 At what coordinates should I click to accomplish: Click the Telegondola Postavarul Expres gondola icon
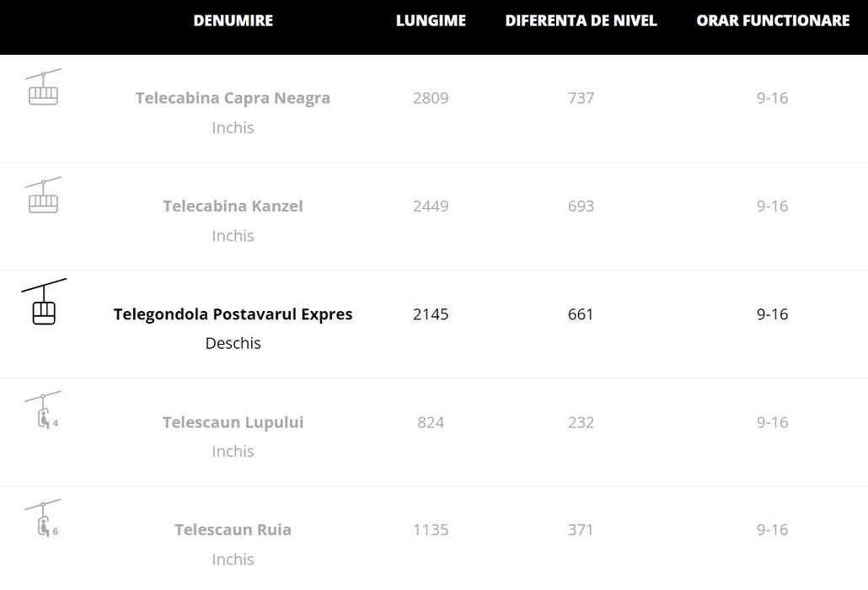[44, 303]
